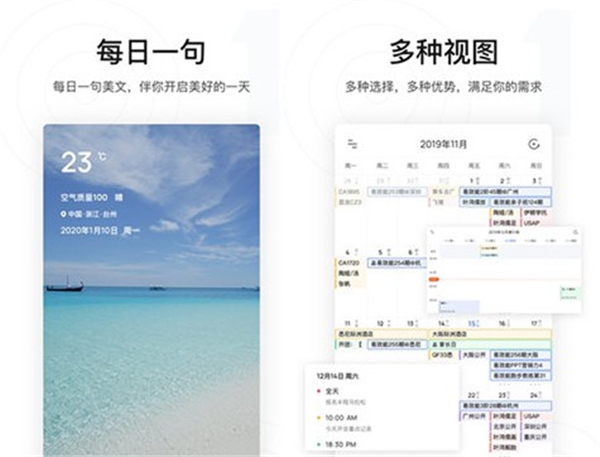Open the 重庆公开 event
Screen dimensions: 600x457
pyautogui.click(x=535, y=437)
